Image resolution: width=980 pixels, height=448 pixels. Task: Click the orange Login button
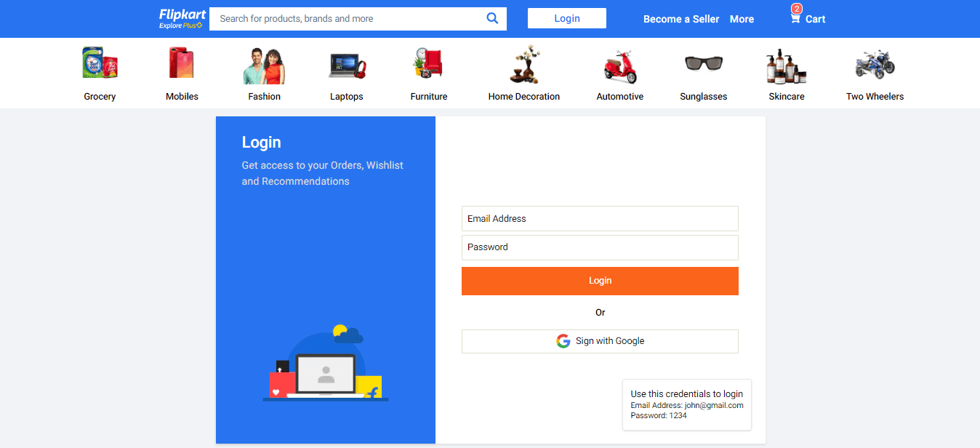tap(600, 281)
